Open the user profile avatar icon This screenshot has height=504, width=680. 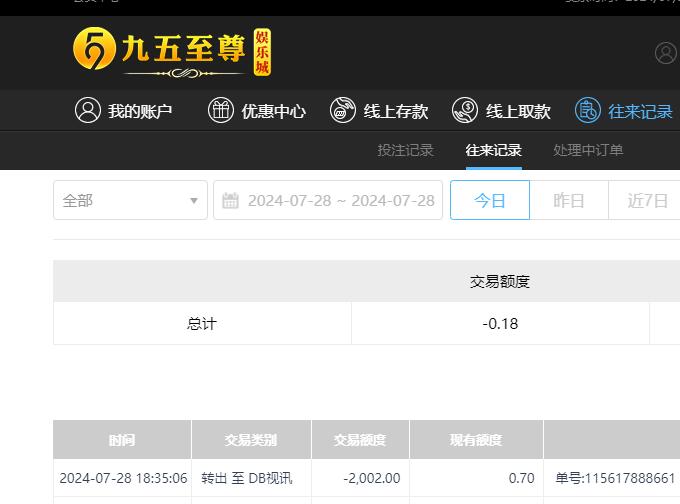click(x=666, y=53)
